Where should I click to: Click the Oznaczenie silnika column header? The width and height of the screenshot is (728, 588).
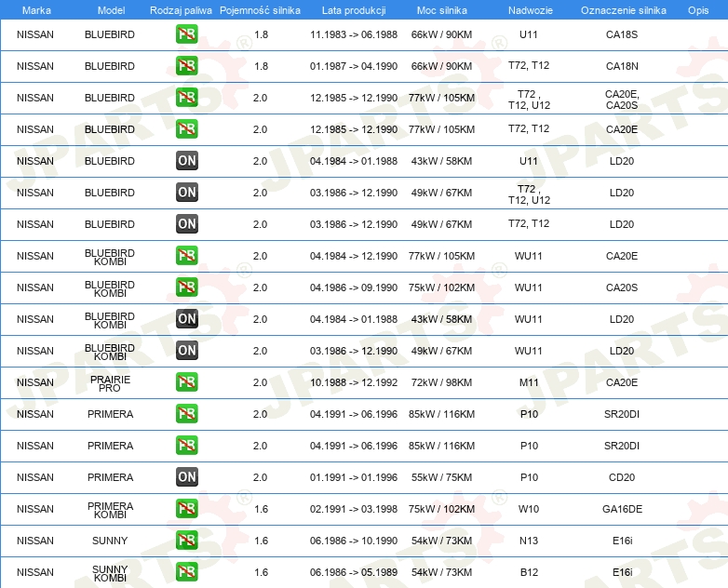coord(623,10)
